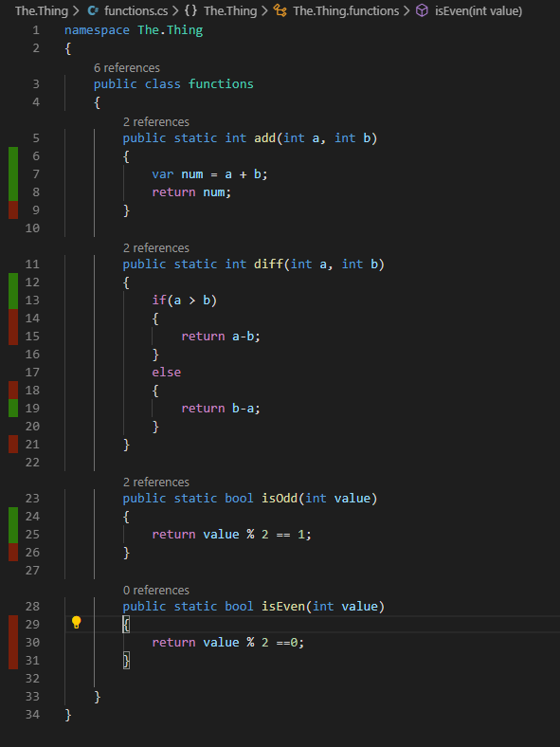560x747 pixels.
Task: Click the class hierarchy icon in the breadcrumb
Action: coord(280,10)
